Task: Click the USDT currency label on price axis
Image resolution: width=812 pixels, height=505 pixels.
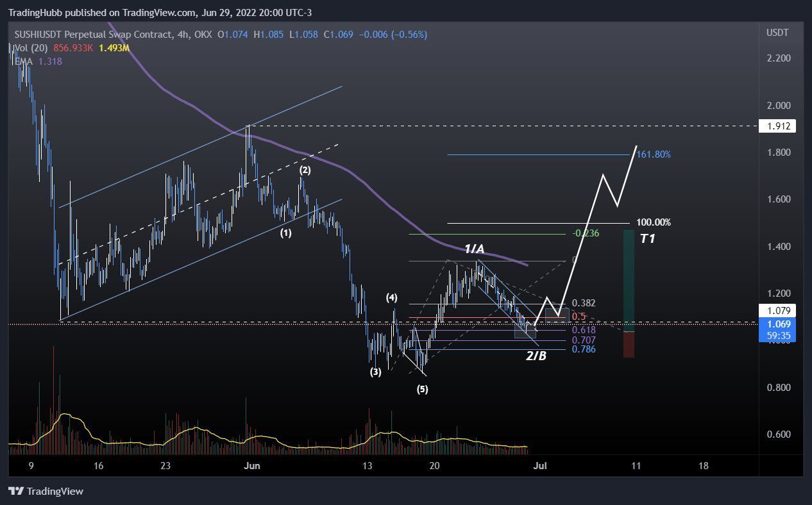Action: 777,33
